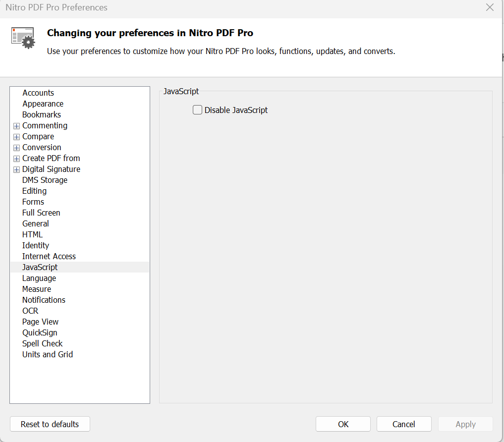Confirm with the OK button
Viewport: 504px width, 442px height.
(x=343, y=424)
